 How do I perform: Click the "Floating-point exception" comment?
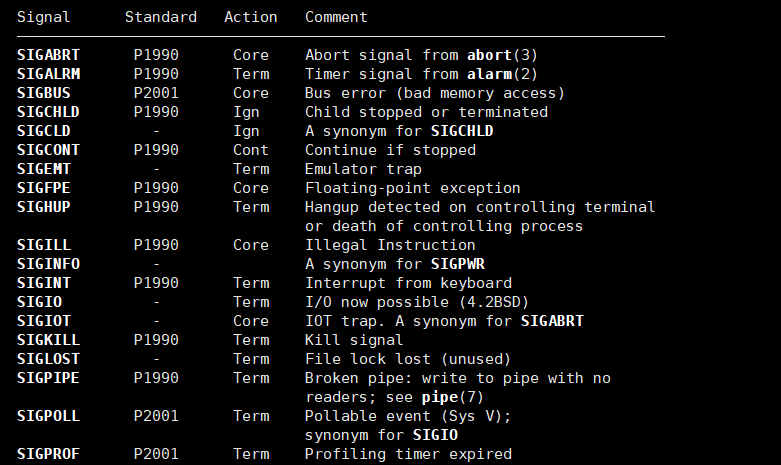tap(412, 188)
